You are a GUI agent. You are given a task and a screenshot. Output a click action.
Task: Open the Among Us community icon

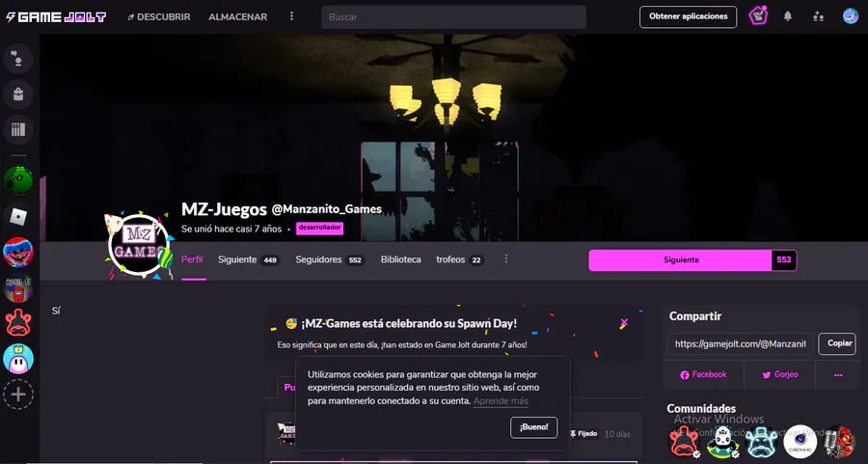point(18,287)
